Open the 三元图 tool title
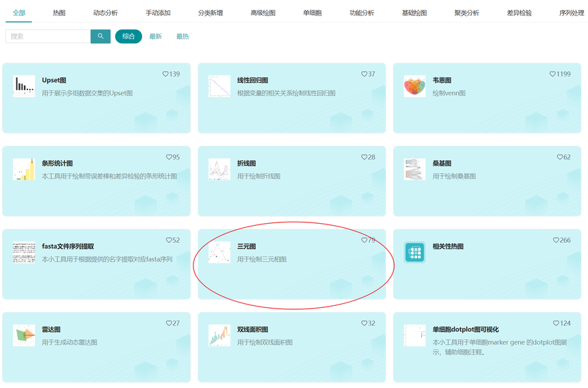Screen dimensions: 588x388 click(x=246, y=246)
